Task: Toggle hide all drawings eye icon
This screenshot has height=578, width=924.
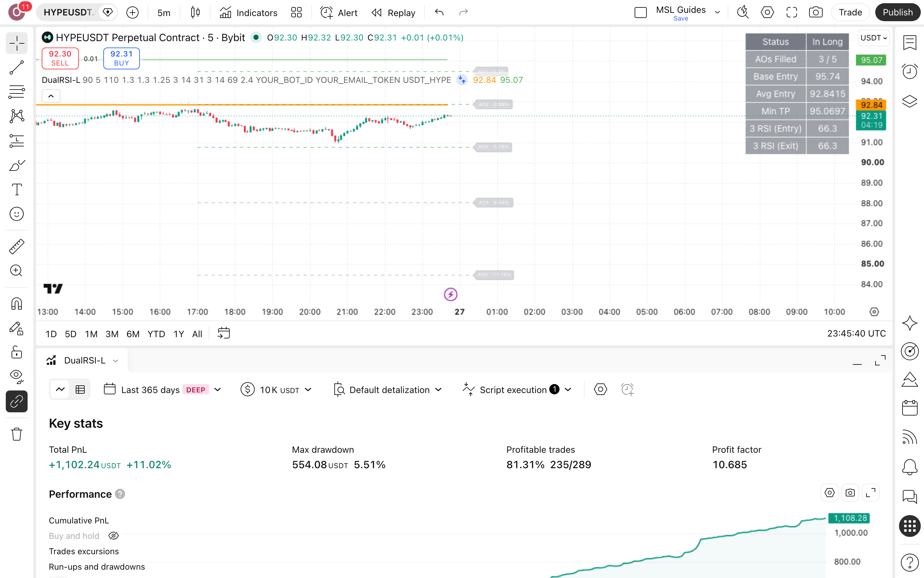Action: tap(17, 377)
